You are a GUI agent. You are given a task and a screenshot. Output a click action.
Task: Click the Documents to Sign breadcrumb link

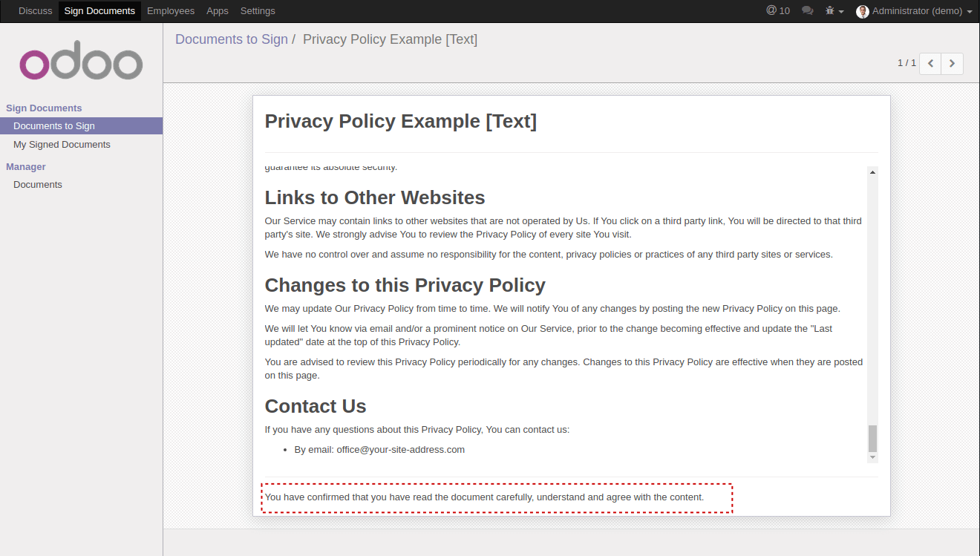tap(232, 39)
